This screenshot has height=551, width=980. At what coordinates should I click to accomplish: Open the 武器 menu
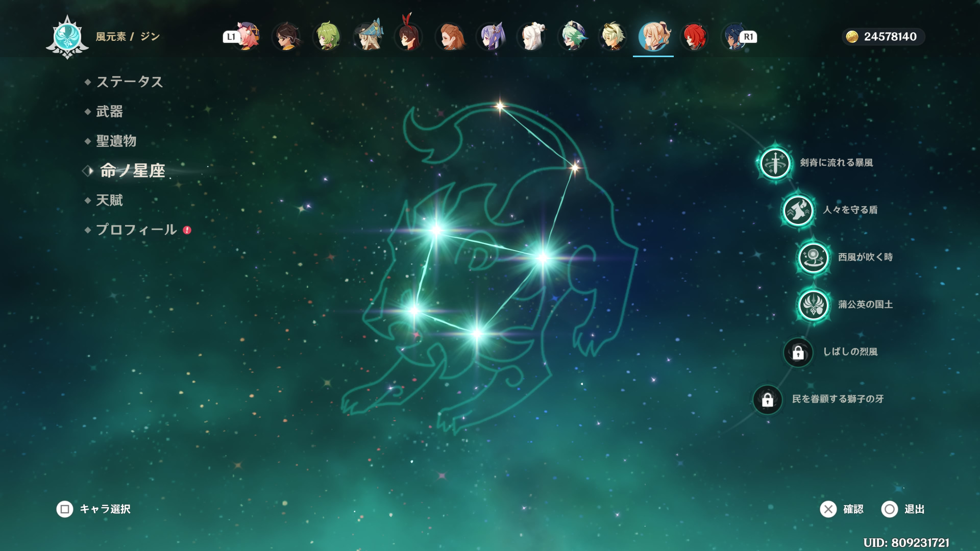(x=109, y=111)
